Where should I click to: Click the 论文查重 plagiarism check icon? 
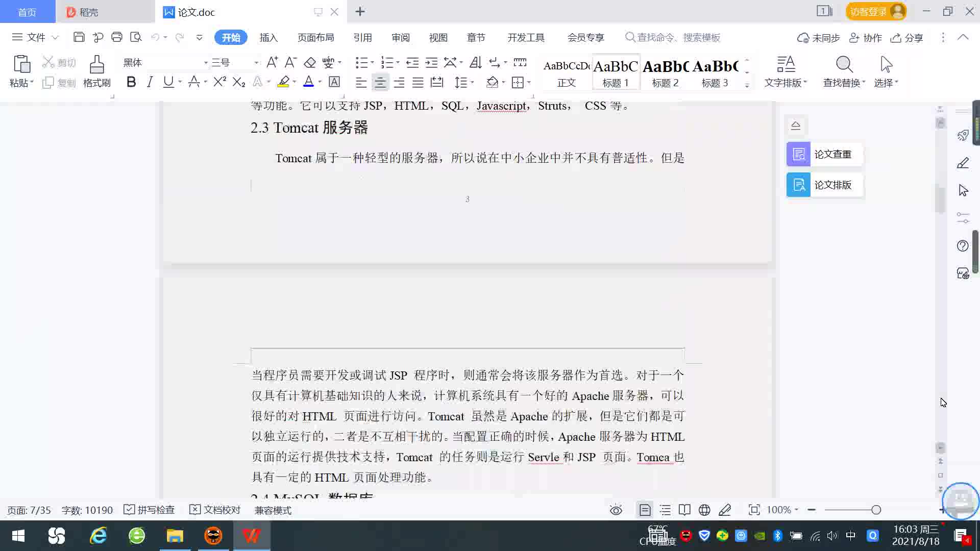coord(798,154)
